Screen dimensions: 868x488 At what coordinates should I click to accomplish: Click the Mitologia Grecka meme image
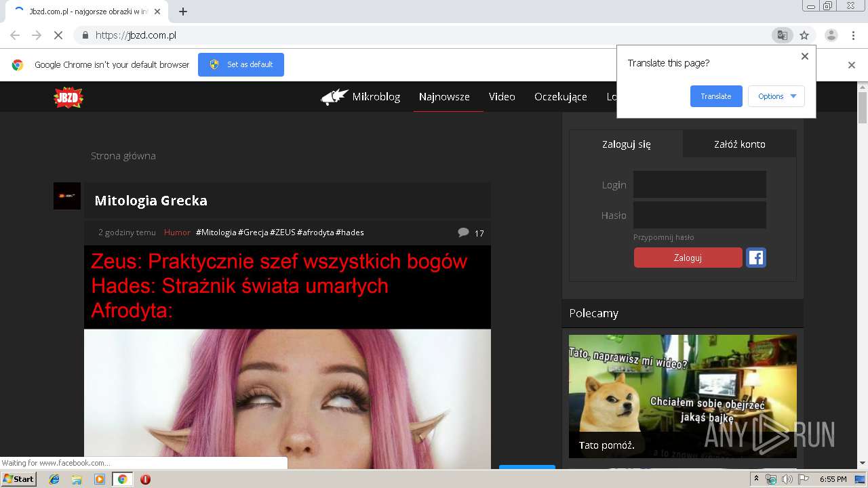288,357
